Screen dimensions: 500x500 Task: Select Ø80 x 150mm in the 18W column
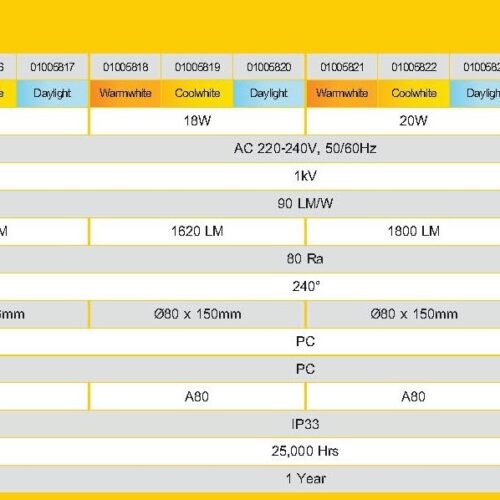point(198,314)
